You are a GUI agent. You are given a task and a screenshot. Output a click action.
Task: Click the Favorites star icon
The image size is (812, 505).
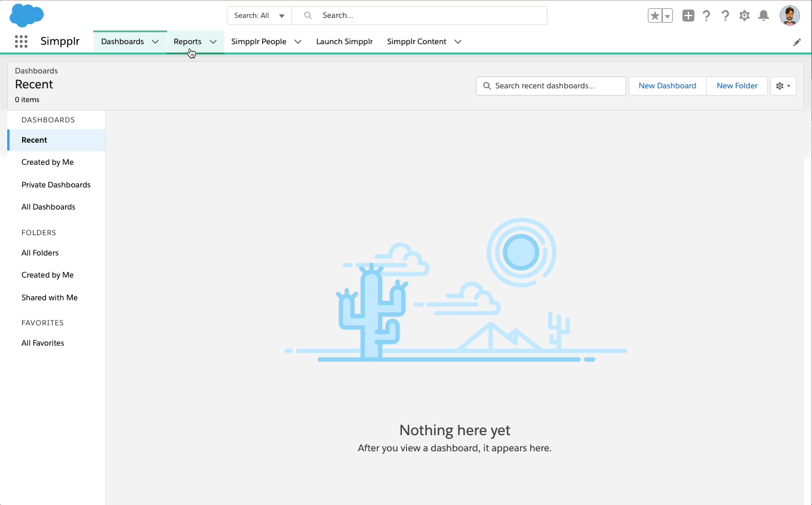pyautogui.click(x=655, y=16)
